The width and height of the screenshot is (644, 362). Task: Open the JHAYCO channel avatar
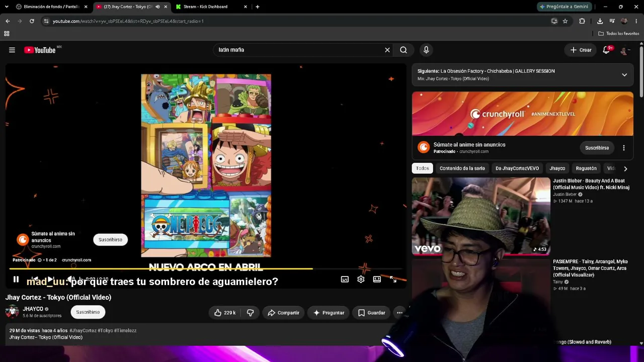(x=12, y=312)
